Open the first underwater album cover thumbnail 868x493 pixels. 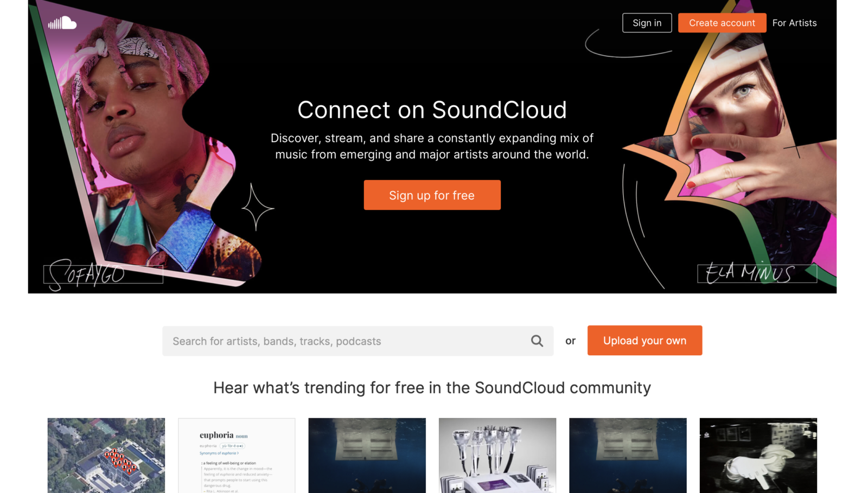(x=367, y=456)
